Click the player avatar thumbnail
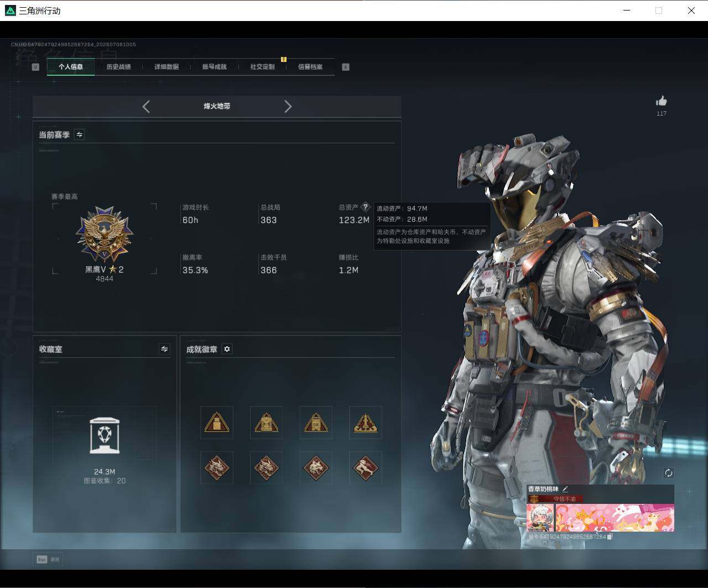708x588 pixels. [540, 517]
